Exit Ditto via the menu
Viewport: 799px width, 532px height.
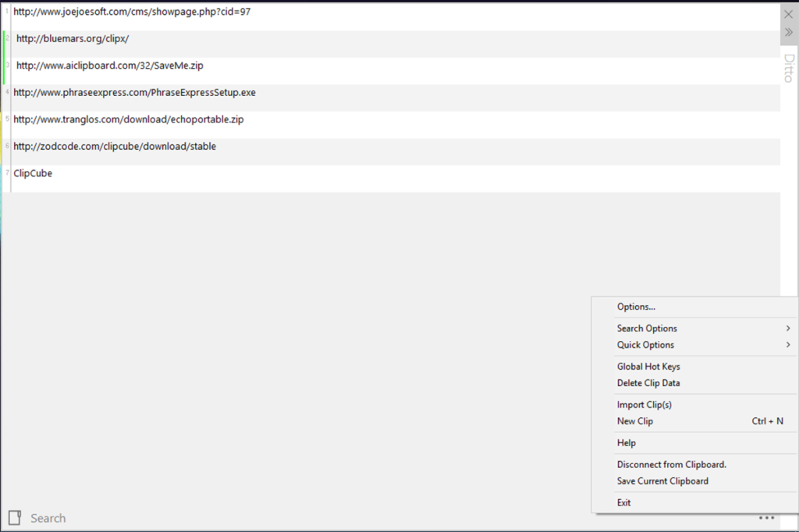pos(623,502)
